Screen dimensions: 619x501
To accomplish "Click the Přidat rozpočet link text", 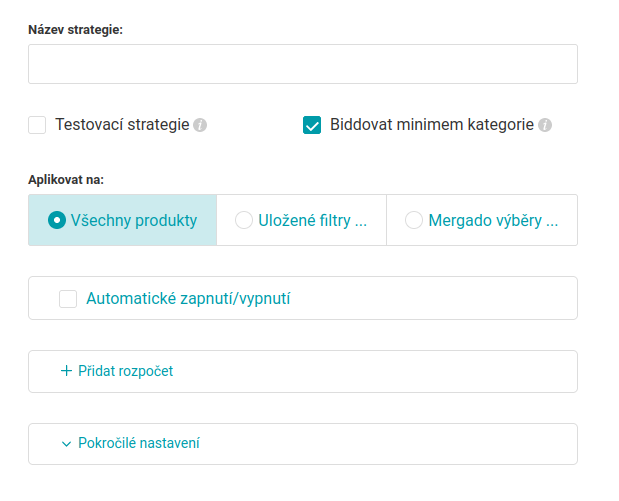I will pos(125,371).
